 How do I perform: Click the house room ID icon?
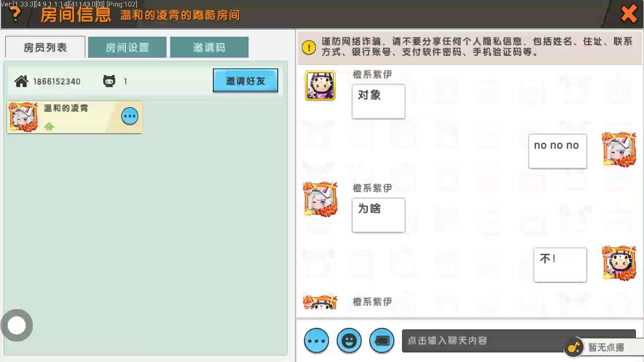(21, 81)
